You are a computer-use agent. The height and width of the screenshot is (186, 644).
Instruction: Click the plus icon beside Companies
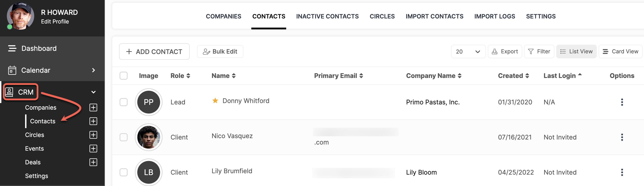coord(93,108)
